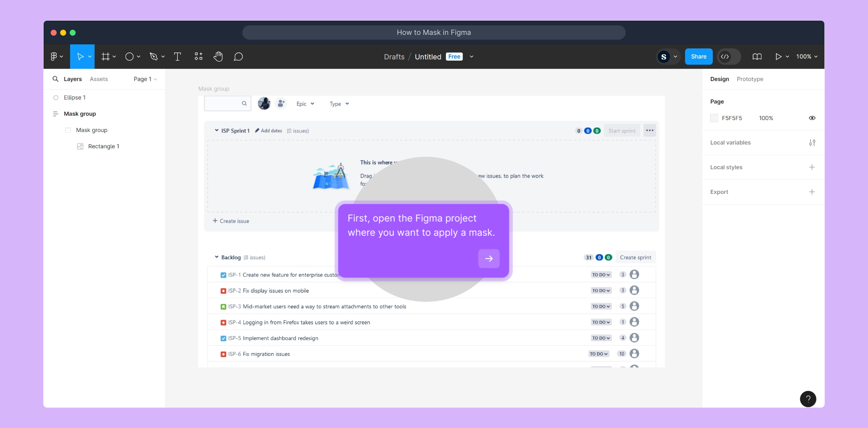Screen dimensions: 868x428
Task: Open the Comment tool
Action: (x=238, y=57)
